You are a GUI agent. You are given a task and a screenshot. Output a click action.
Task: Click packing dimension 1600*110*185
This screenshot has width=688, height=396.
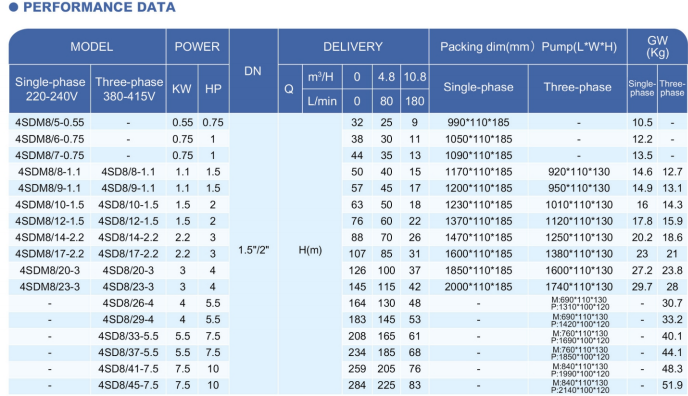click(478, 254)
